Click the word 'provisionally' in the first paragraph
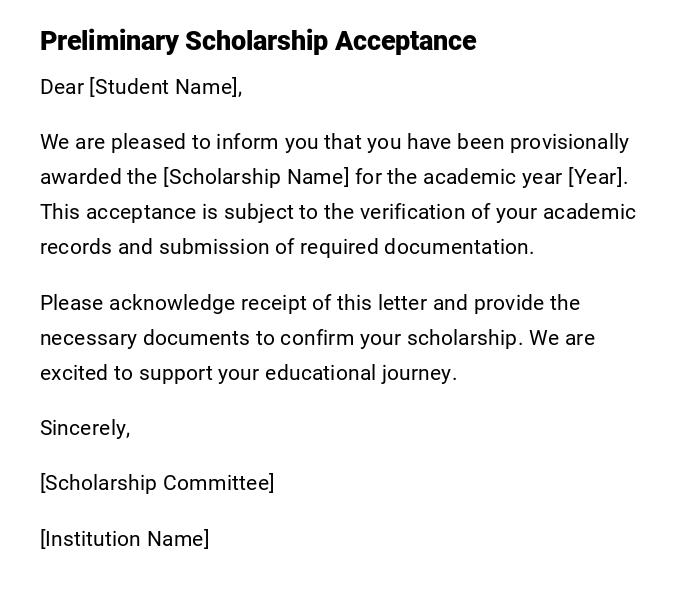Image resolution: width=700 pixels, height=601 pixels. pos(569,142)
